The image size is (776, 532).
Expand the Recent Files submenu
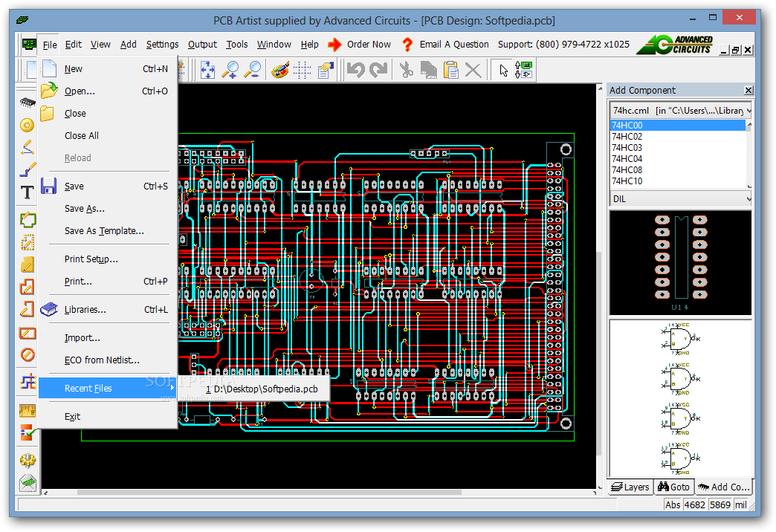(107, 389)
